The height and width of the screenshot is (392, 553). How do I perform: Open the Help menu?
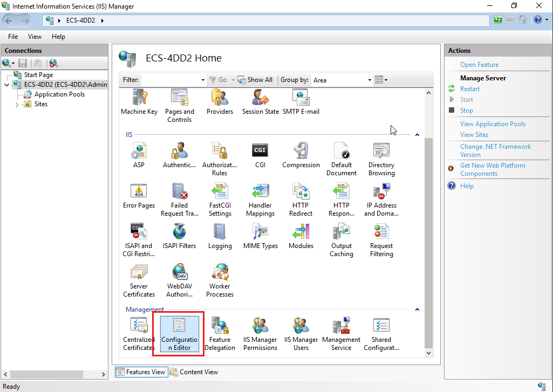pyautogui.click(x=58, y=37)
